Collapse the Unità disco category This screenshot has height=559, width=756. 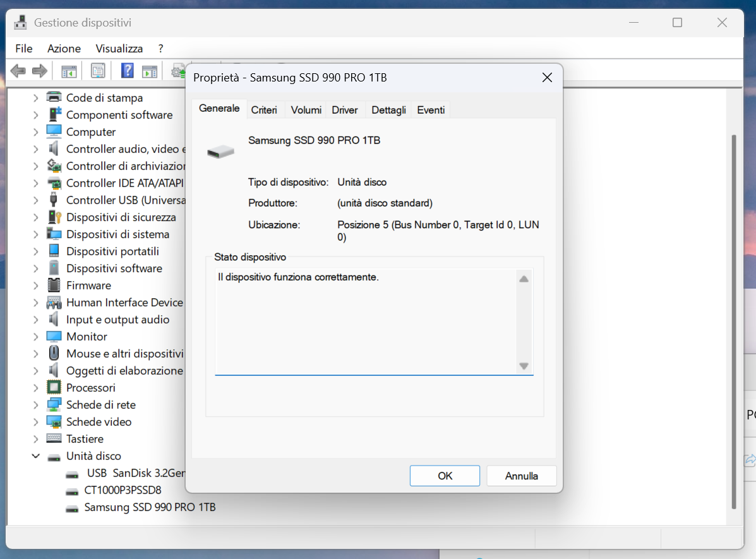click(x=35, y=456)
